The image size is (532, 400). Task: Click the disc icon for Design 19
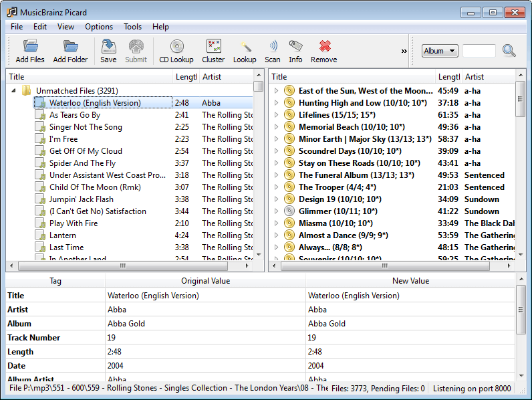point(289,199)
